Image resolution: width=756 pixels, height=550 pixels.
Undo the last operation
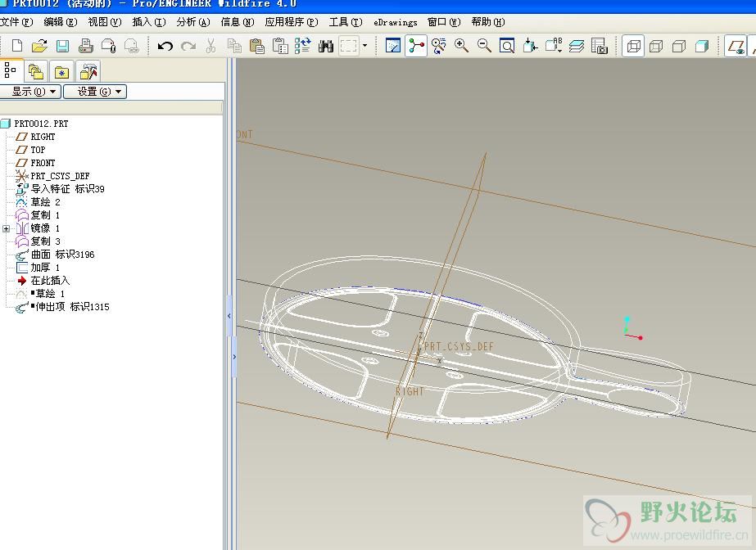[165, 46]
